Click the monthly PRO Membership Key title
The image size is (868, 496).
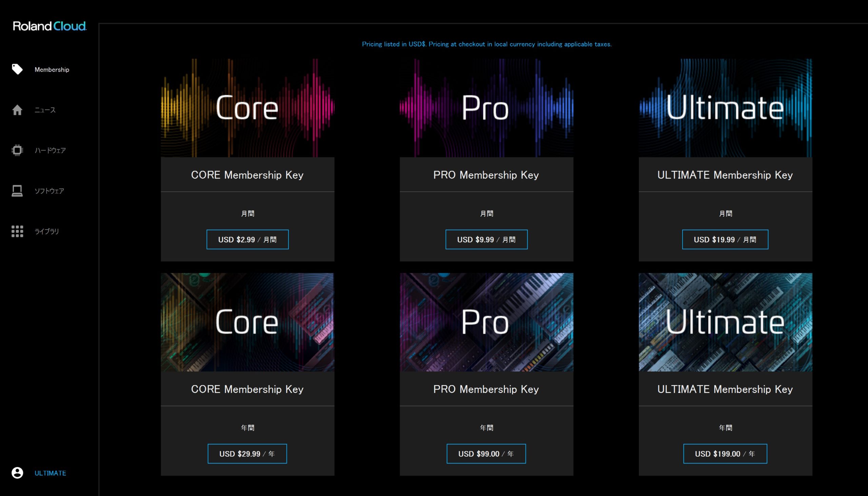486,175
